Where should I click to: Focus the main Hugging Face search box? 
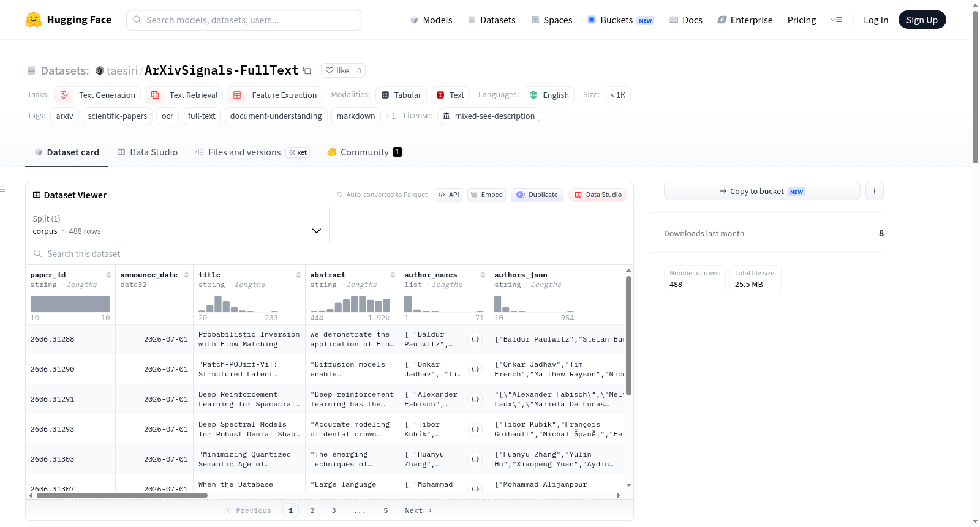(x=244, y=20)
